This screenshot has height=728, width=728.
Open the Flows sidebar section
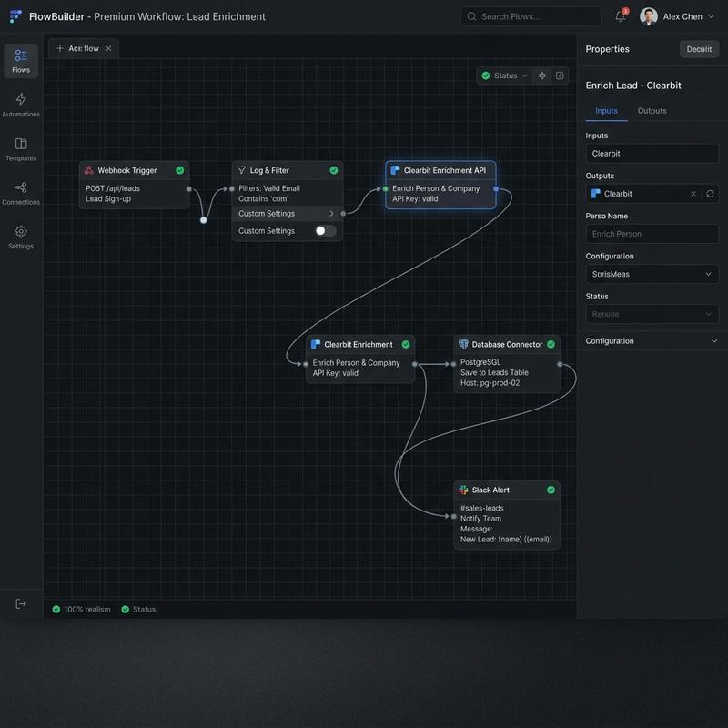tap(21, 61)
